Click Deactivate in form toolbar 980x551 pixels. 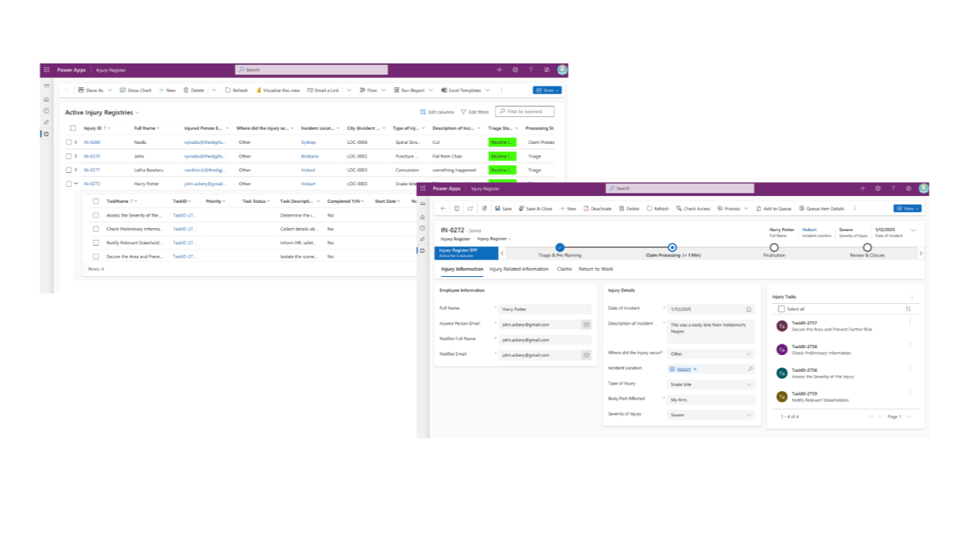[x=597, y=208]
